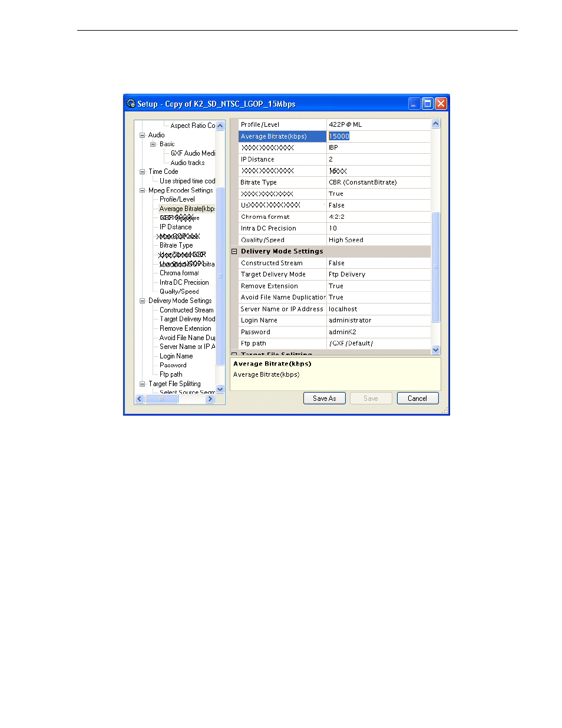The image size is (562, 728).
Task: Select IP Distance in the tree
Action: (176, 227)
